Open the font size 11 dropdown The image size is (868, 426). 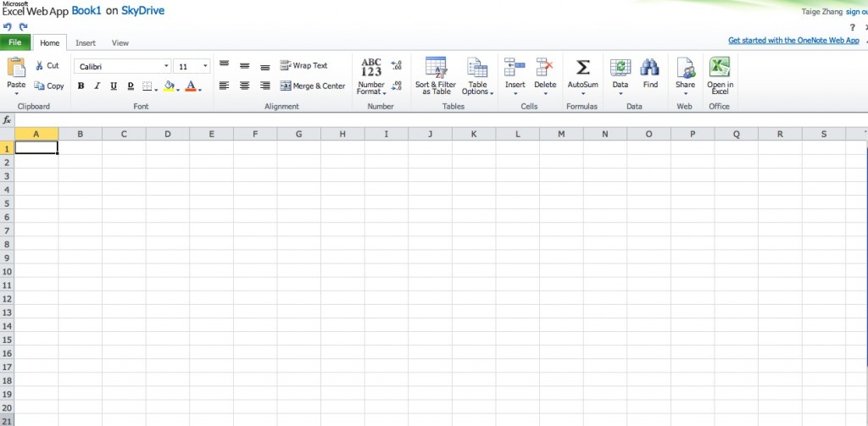(x=205, y=66)
